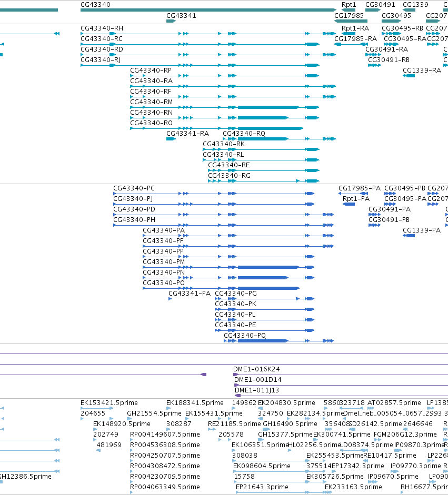Viewport: 448px width, 495px height.
Task: Select transcript CG43340-RE
Action: coord(229,165)
